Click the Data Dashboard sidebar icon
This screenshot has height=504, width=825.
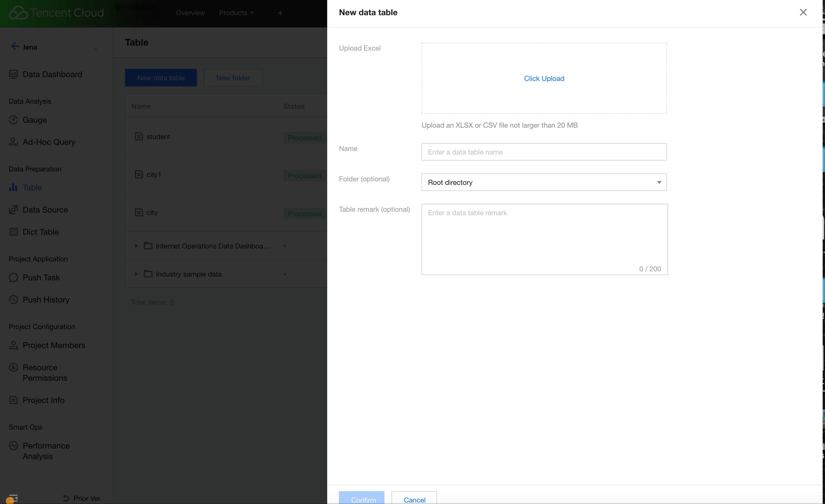(13, 74)
